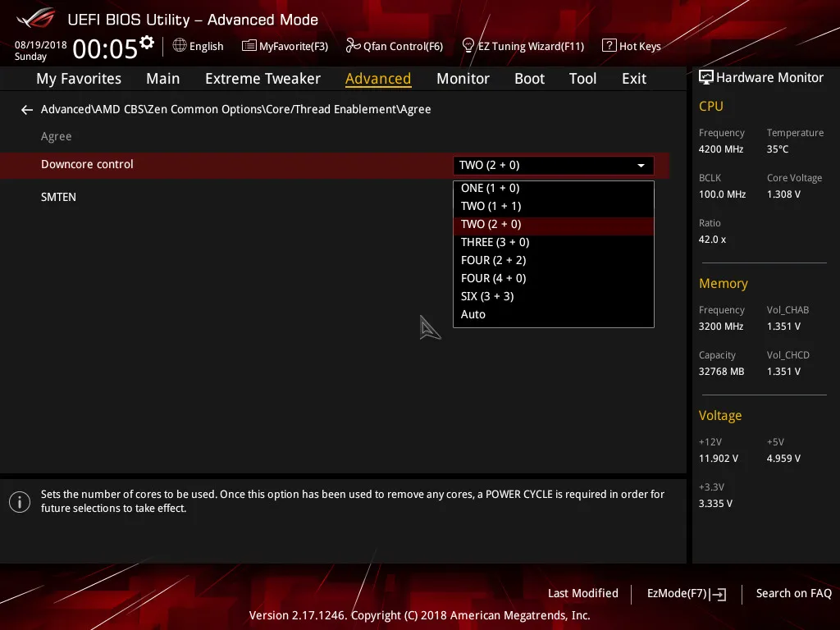Viewport: 840px width, 630px height.
Task: Click the +5V 4.959 V reading
Action: point(783,459)
